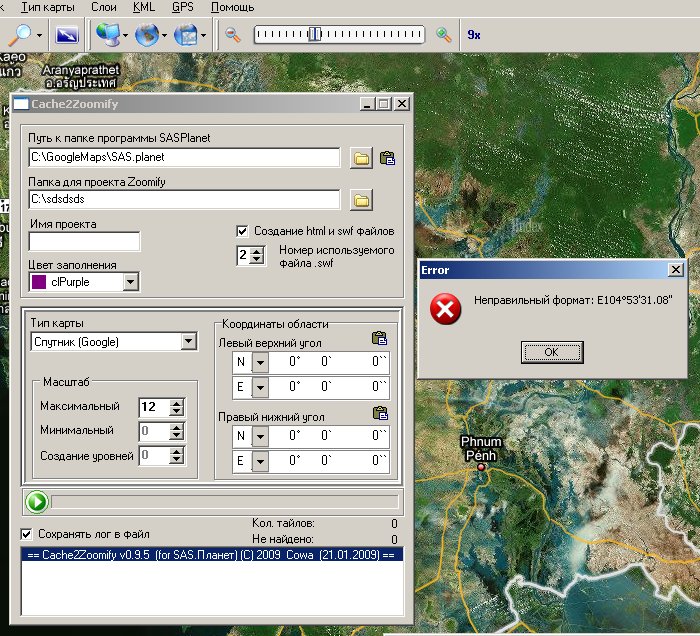Click the project name input field
Image resolution: width=700 pixels, height=636 pixels.
tap(85, 241)
